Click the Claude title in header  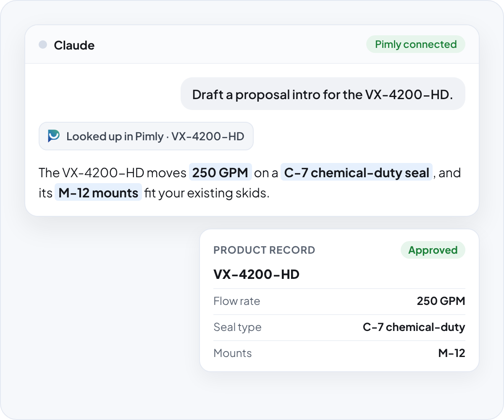(74, 45)
